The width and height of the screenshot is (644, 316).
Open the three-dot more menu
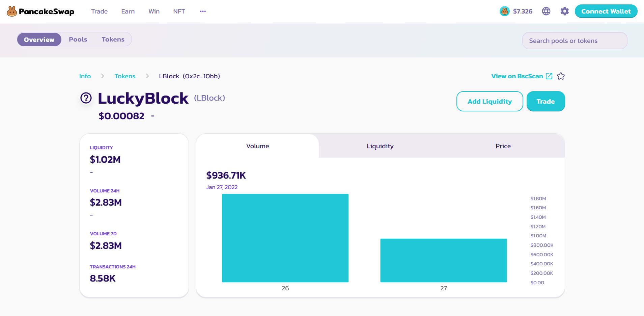click(x=203, y=11)
